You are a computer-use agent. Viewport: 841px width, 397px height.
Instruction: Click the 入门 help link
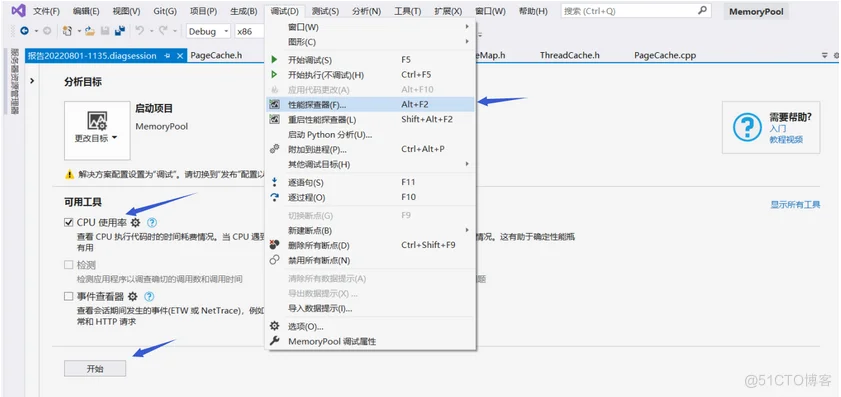778,129
